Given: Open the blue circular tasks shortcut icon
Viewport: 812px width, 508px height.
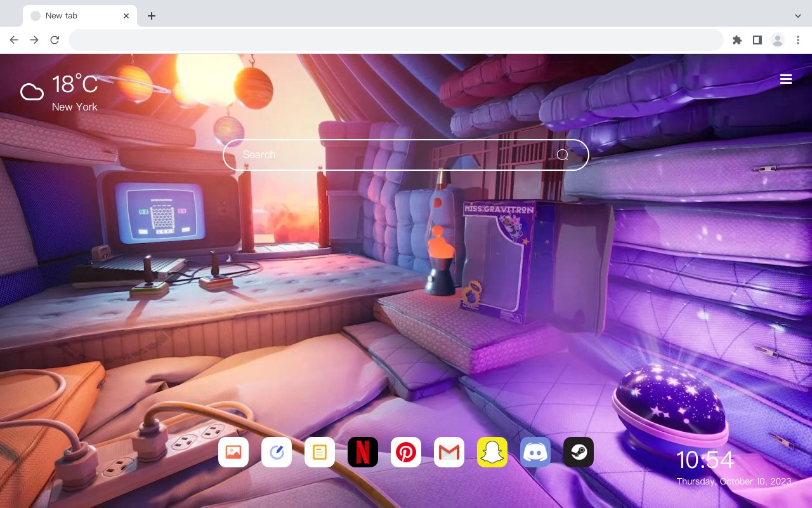Looking at the screenshot, I should coord(277,452).
